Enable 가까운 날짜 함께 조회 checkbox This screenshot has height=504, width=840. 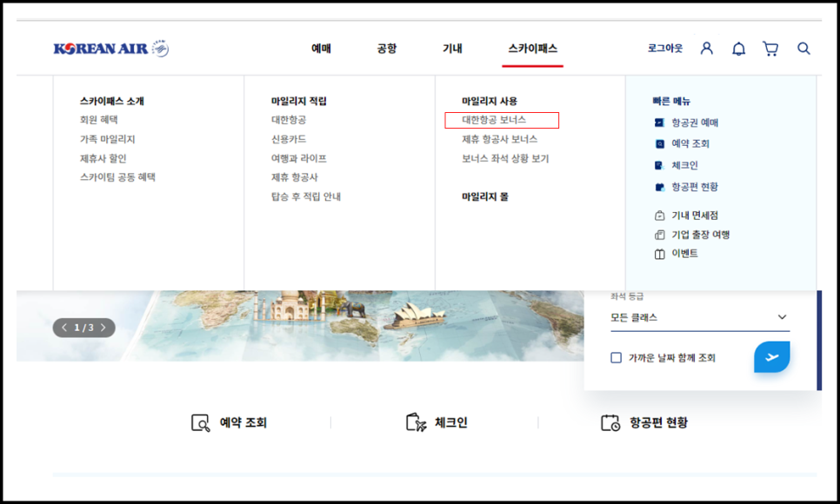pos(616,358)
